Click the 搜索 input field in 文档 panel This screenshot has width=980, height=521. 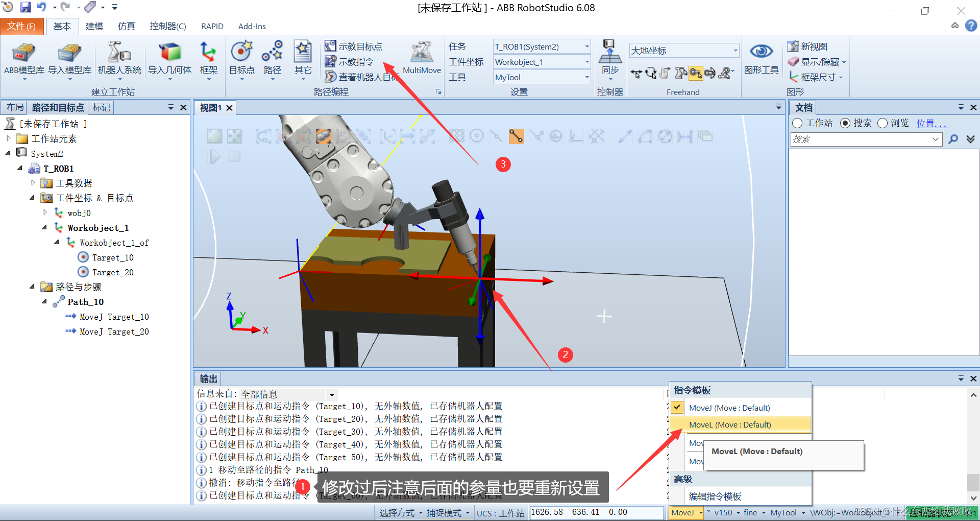[866, 139]
